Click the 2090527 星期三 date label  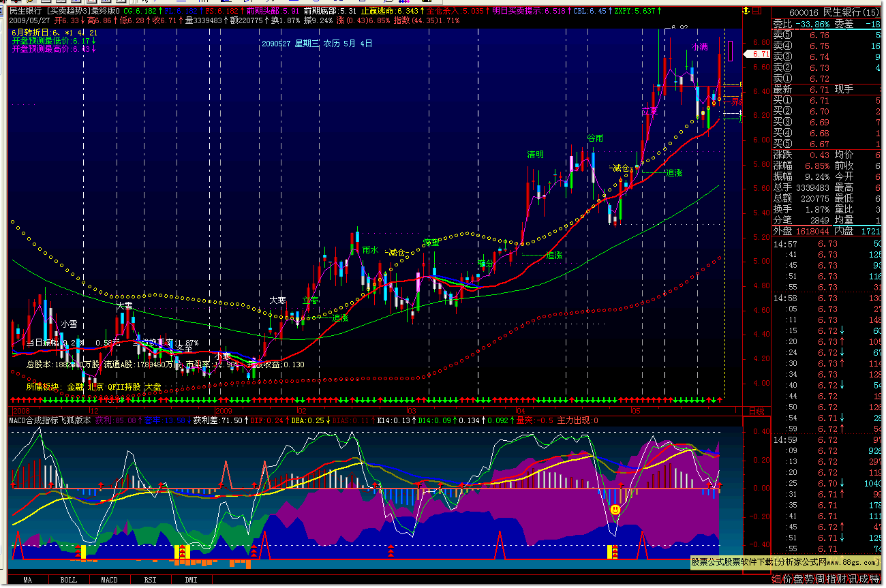point(317,43)
